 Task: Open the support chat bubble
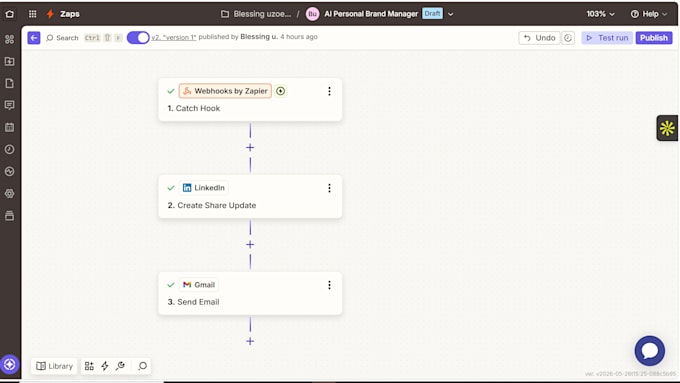(x=650, y=350)
